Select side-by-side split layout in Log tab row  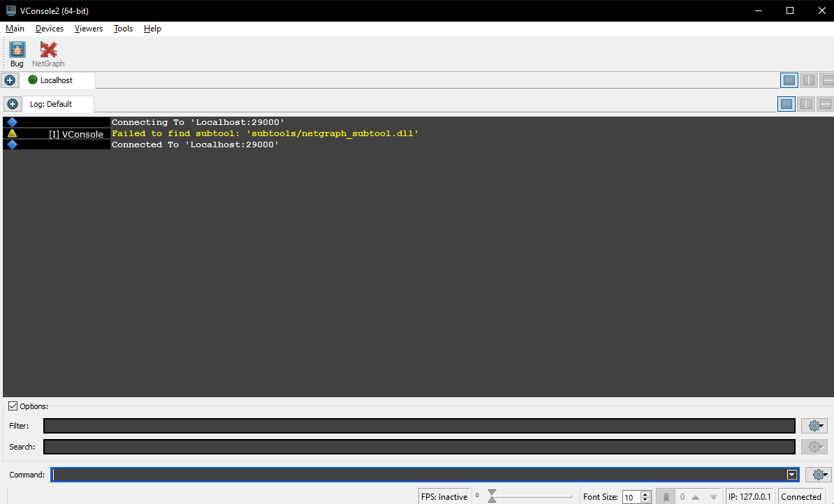pos(806,104)
